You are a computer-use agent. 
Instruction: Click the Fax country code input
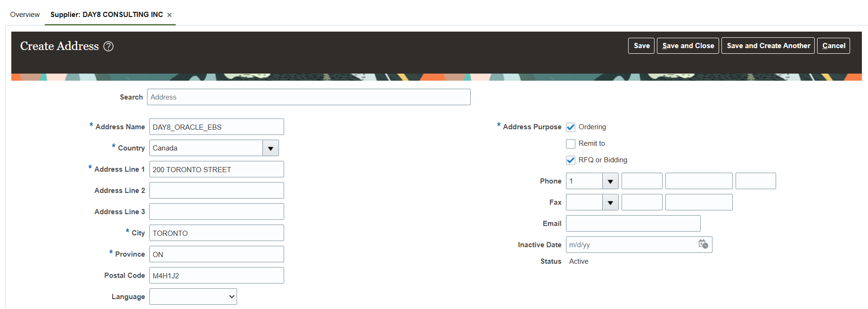[584, 202]
